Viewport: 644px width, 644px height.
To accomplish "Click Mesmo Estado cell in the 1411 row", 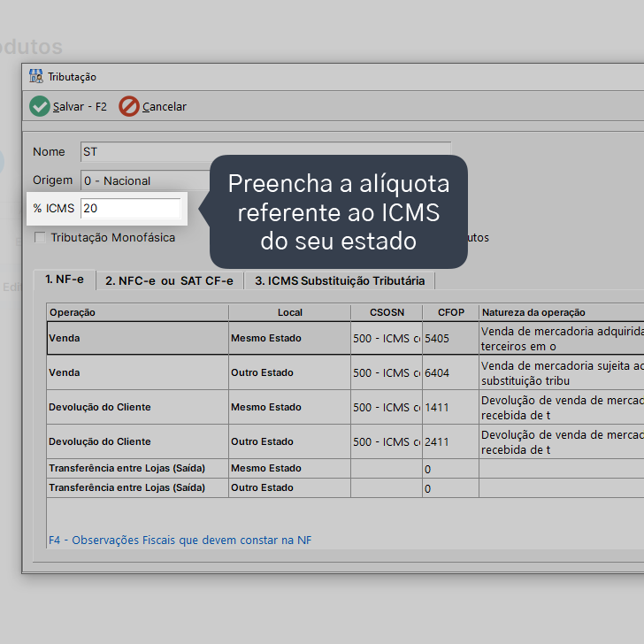I will click(289, 407).
